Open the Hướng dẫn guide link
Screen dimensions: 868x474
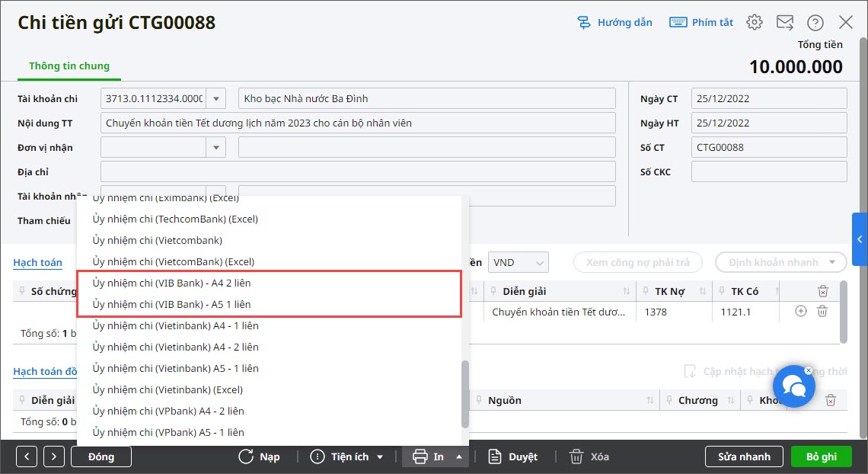pyautogui.click(x=614, y=22)
